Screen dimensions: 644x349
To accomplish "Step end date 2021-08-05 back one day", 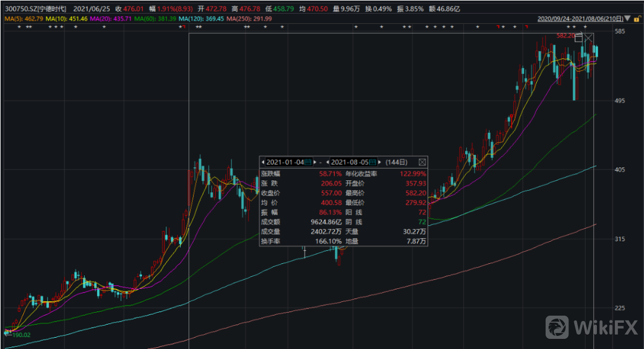I will pyautogui.click(x=328, y=162).
